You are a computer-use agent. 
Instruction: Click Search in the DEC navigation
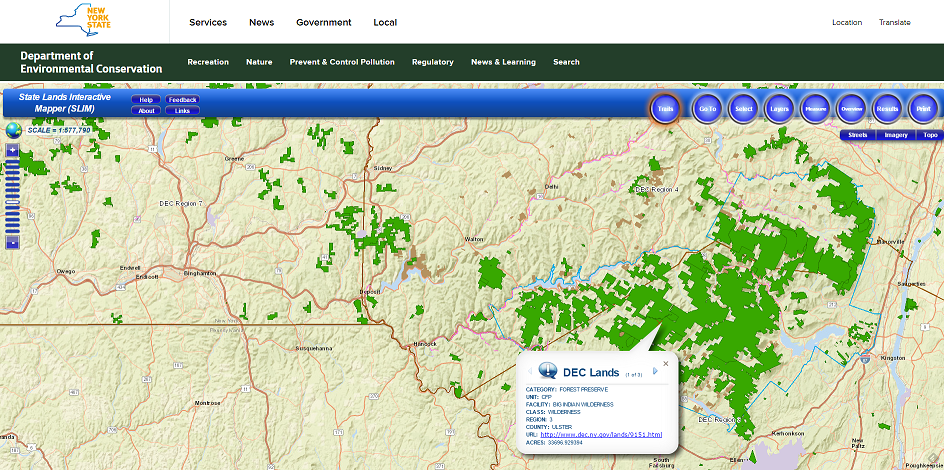tap(567, 62)
